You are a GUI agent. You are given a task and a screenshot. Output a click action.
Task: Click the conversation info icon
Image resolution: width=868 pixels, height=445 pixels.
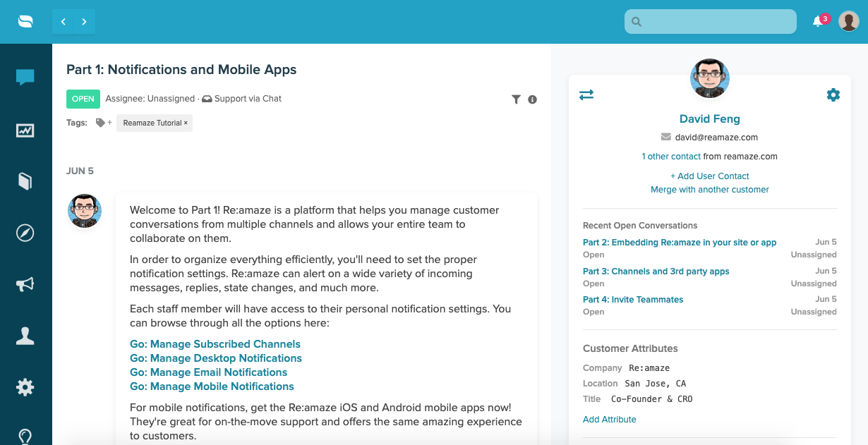coord(532,99)
